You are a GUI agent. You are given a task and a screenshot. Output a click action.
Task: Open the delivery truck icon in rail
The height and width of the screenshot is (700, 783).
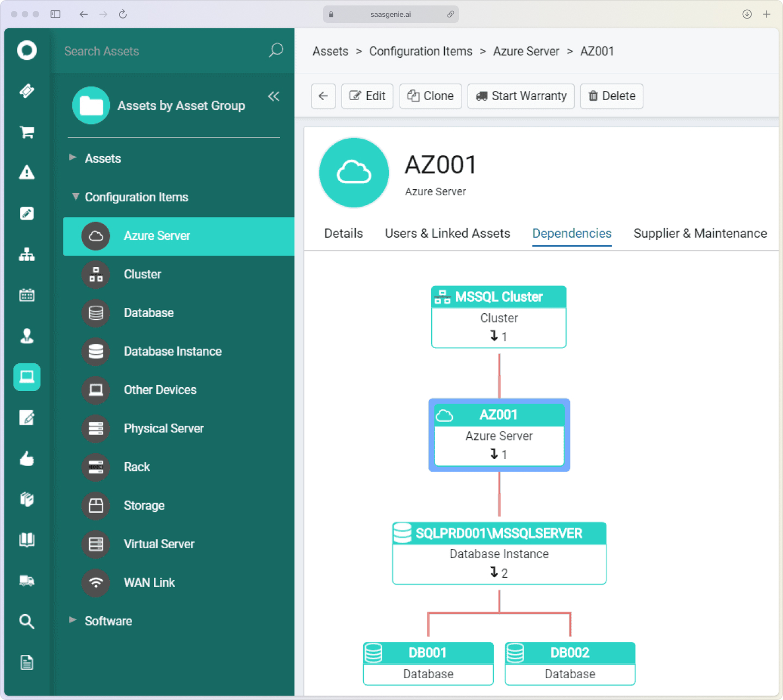[x=27, y=580]
